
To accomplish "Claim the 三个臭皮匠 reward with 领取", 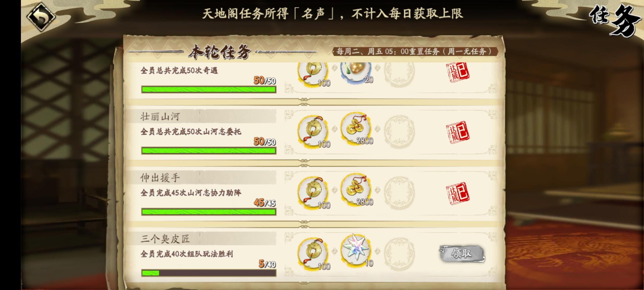I will [462, 253].
